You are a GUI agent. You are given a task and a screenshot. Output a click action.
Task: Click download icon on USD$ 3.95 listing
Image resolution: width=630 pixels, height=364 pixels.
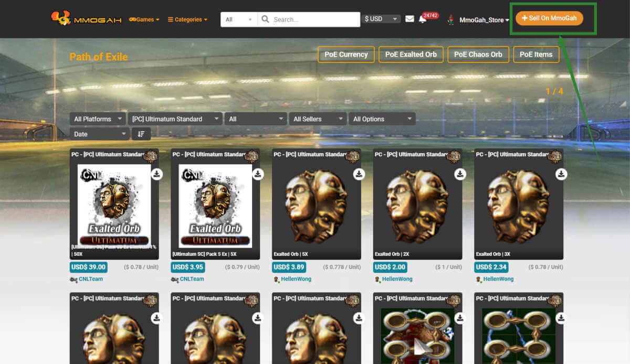coord(258,174)
